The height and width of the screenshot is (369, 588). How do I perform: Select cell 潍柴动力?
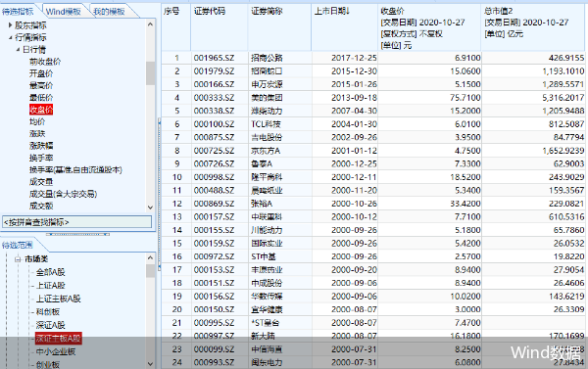279,111
